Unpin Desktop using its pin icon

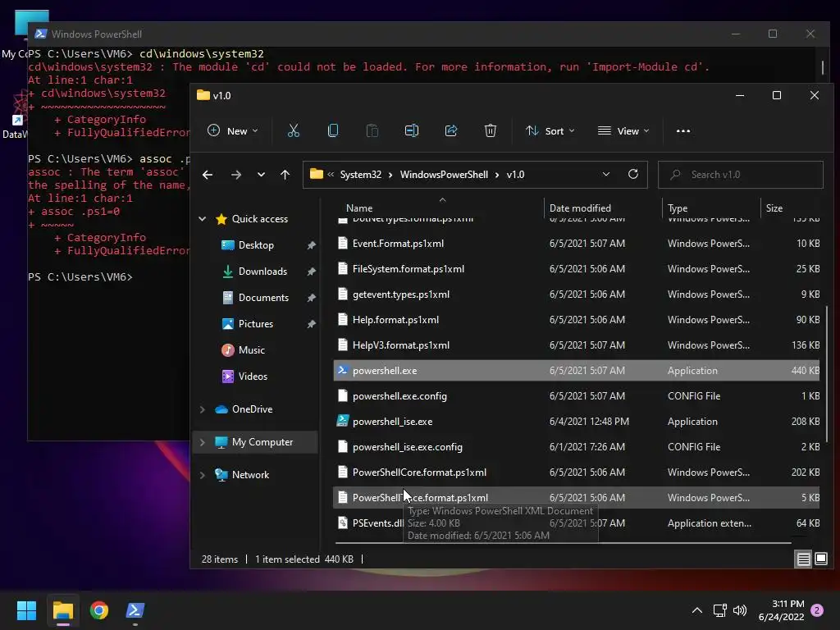click(311, 245)
